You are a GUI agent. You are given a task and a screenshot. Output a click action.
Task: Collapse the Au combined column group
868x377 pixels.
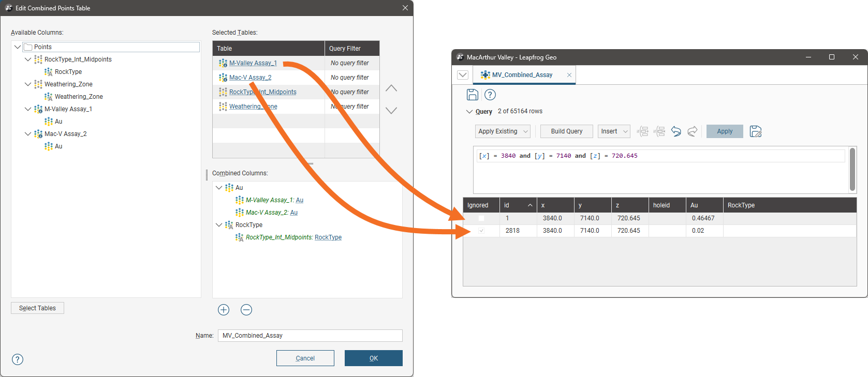click(219, 188)
